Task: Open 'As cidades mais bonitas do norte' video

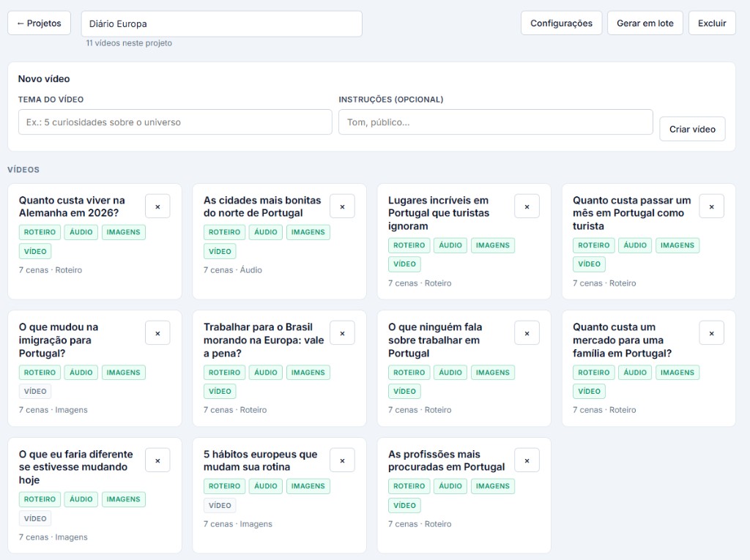Action: 262,206
